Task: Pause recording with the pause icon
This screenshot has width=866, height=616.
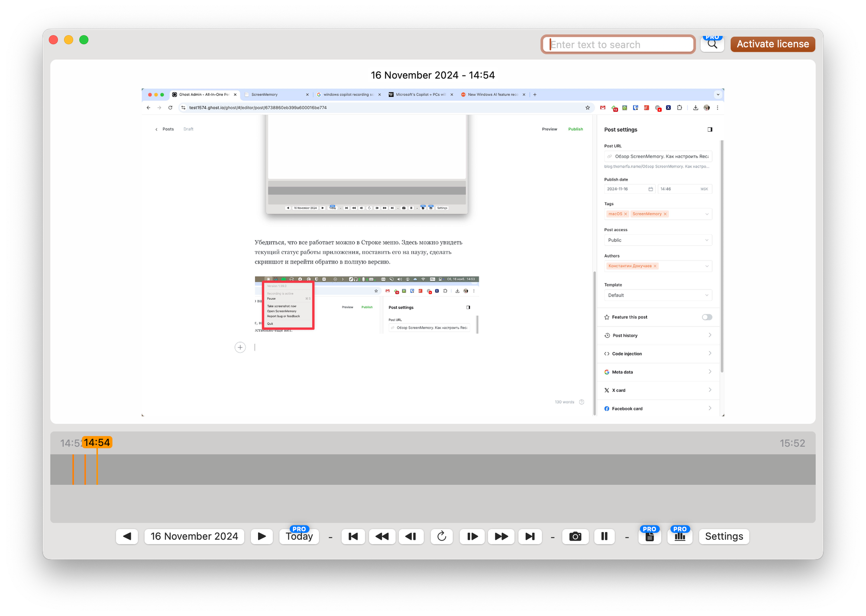Action: (x=604, y=536)
